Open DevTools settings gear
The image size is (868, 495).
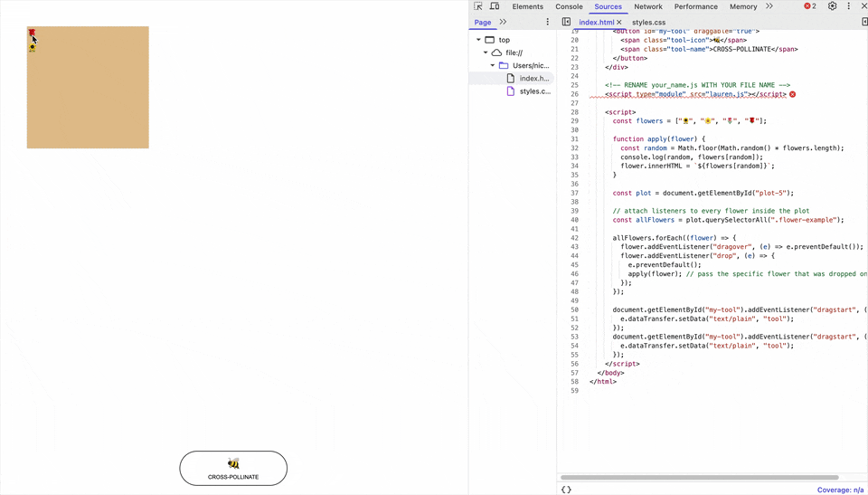[x=832, y=6]
